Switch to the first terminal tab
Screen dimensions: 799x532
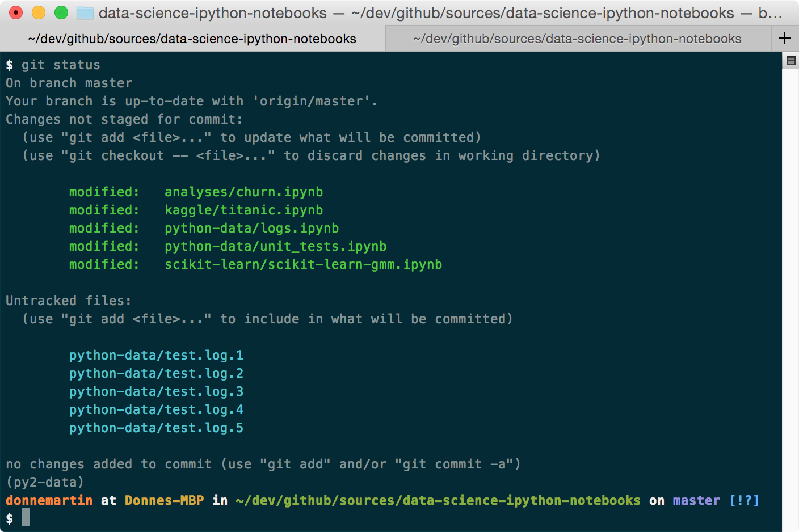tap(192, 39)
